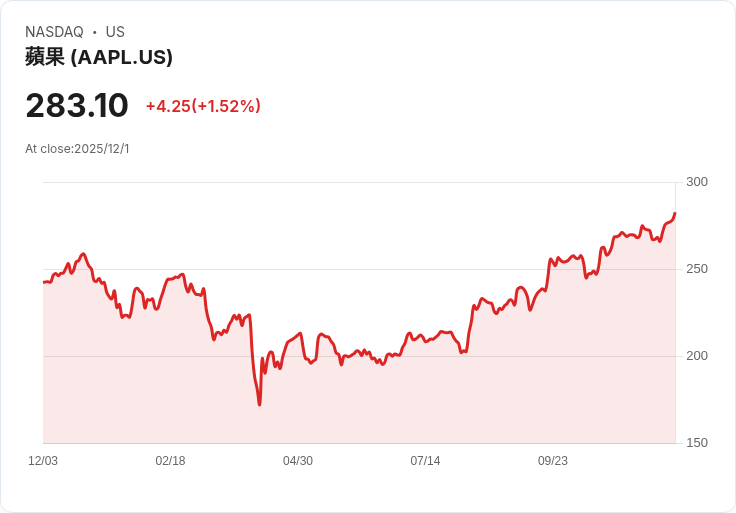The image size is (736, 513).
Task: Click the 200 y-axis label
Action: pos(697,356)
